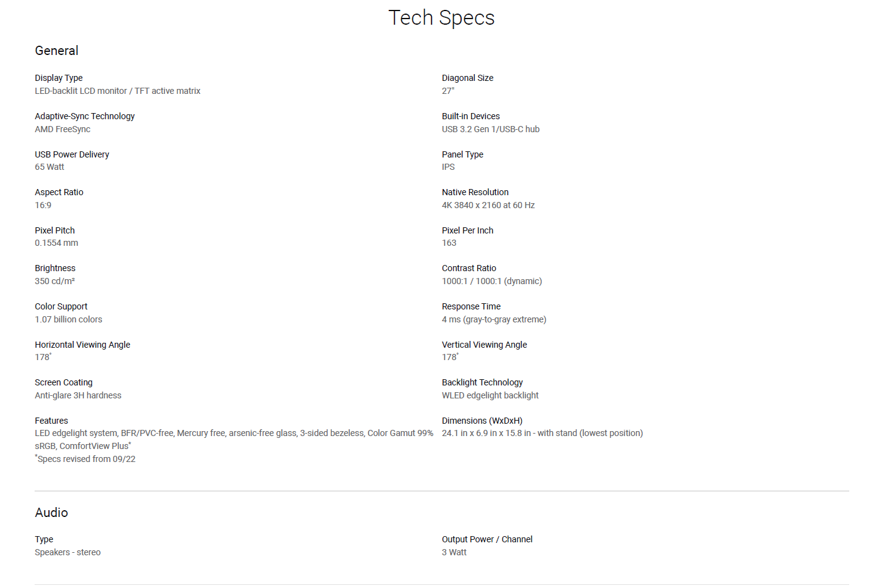The width and height of the screenshot is (882, 588).
Task: Select the 65 Watt power delivery value
Action: coord(49,167)
